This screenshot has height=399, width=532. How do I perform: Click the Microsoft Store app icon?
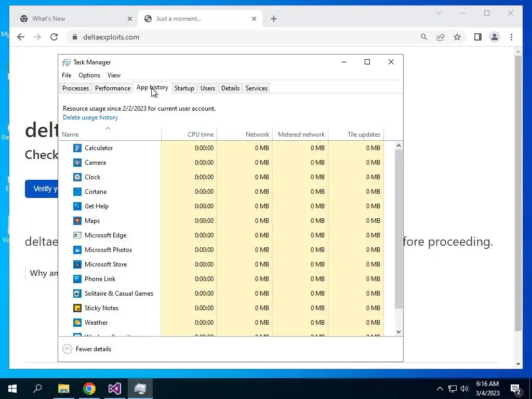pyautogui.click(x=77, y=264)
